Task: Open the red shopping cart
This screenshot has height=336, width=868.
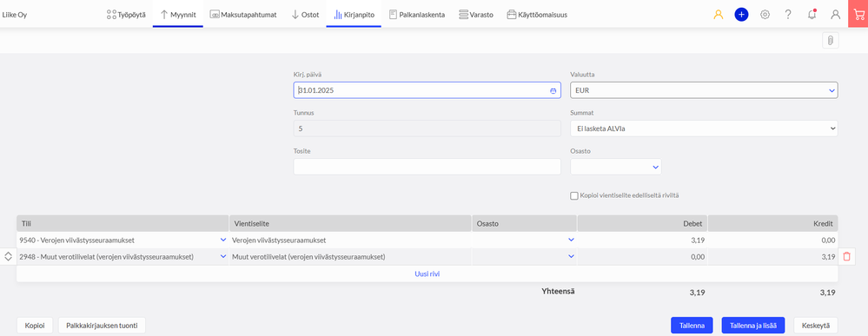Action: [858, 14]
